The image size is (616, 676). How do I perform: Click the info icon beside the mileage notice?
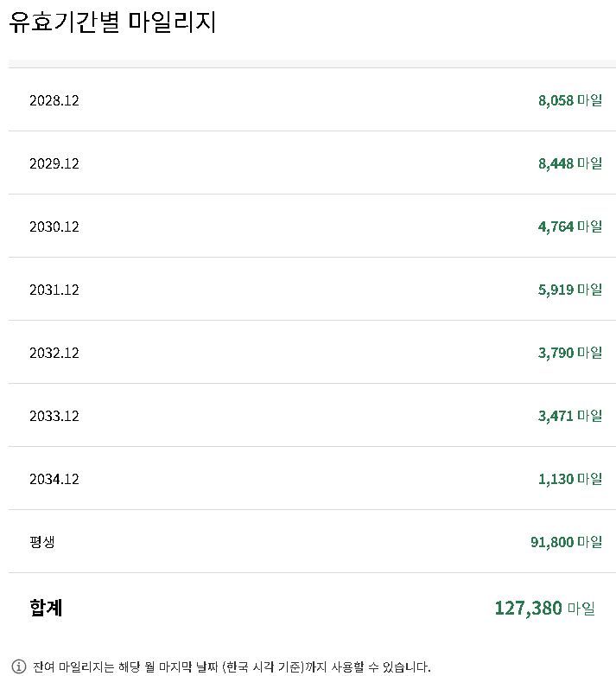pos(19,666)
